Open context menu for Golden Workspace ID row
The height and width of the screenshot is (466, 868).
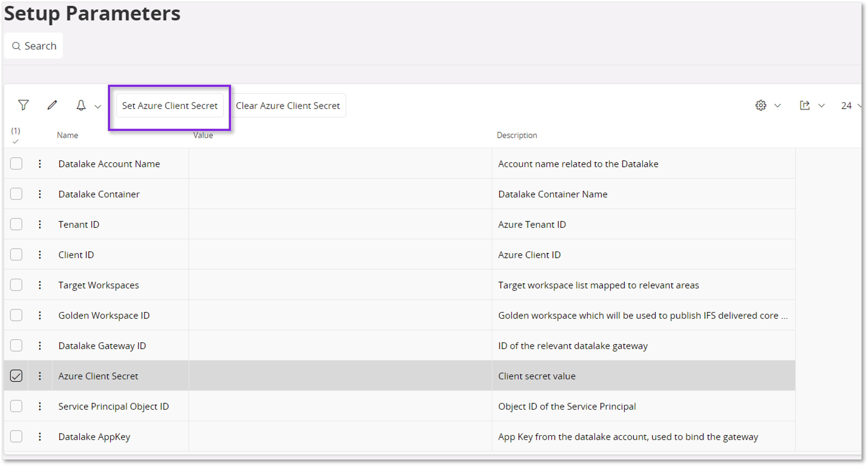pyautogui.click(x=40, y=315)
